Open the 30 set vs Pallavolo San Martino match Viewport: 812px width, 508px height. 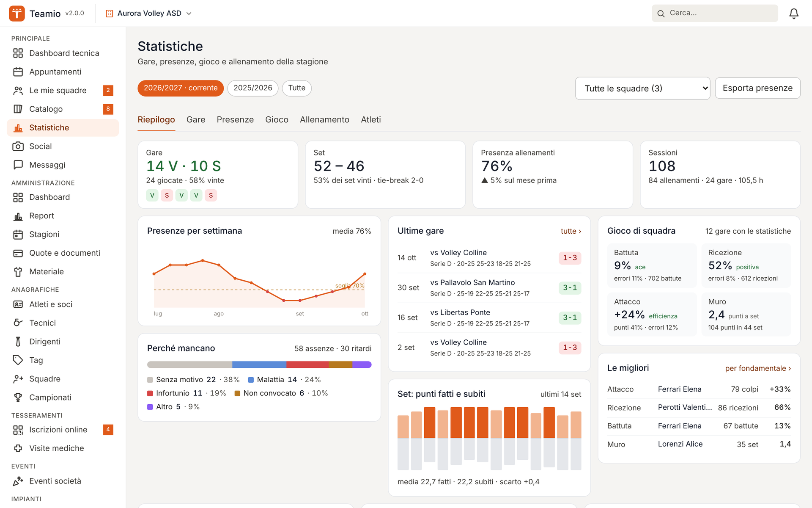pos(489,288)
